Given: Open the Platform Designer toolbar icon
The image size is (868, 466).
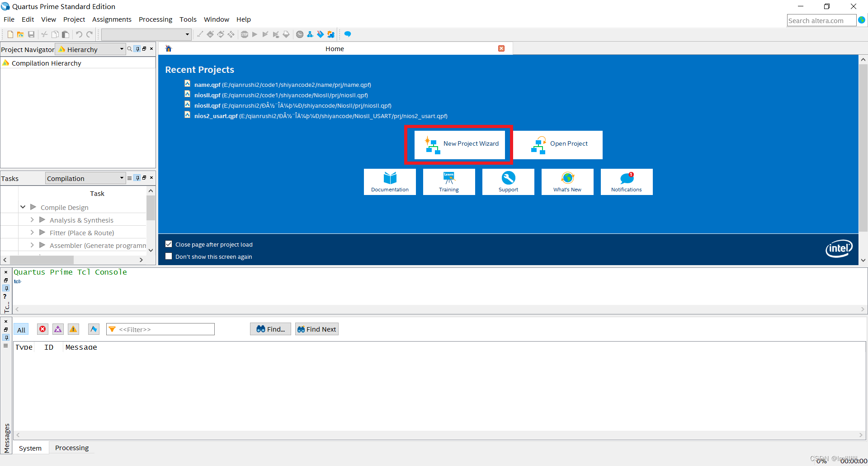Looking at the screenshot, I should tap(331, 34).
